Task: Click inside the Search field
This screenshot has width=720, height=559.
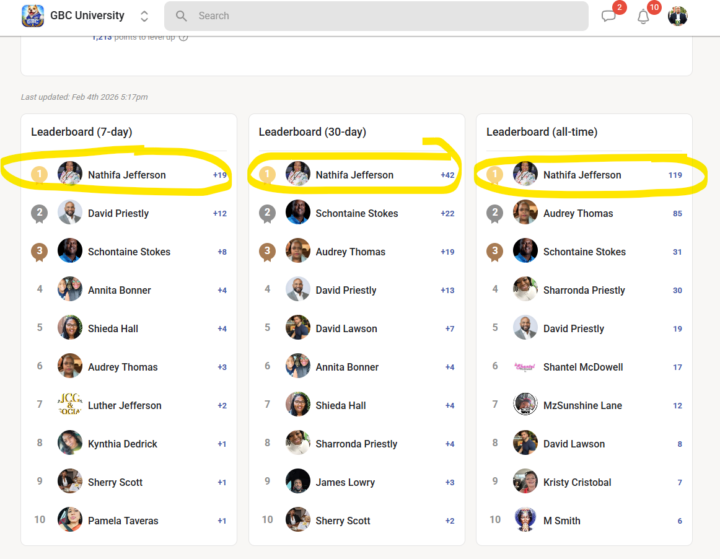Action: (x=380, y=16)
